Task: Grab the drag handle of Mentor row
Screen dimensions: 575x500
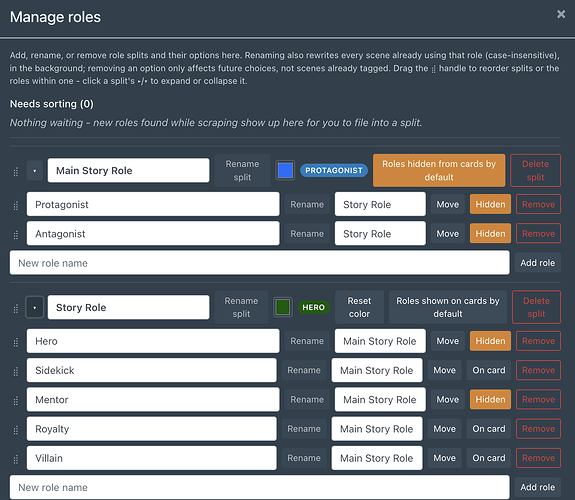Action: click(16, 401)
